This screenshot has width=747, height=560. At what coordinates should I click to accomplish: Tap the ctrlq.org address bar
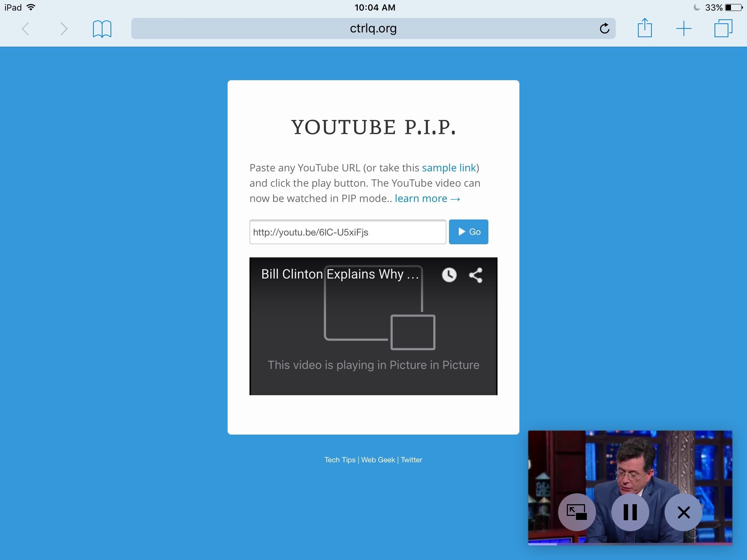point(373,28)
